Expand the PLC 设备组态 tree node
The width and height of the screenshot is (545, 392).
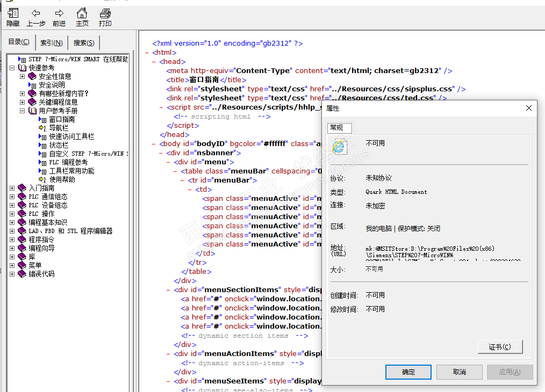pyautogui.click(x=12, y=205)
